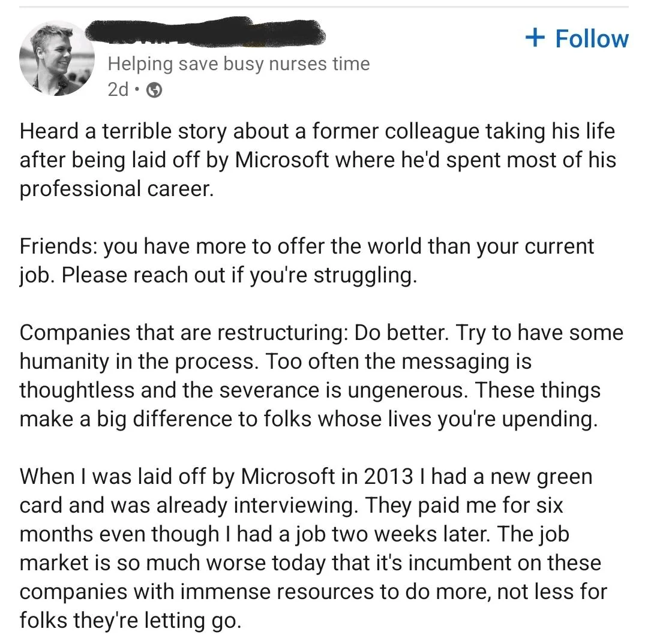Viewport: 648px width, 644px height.
Task: Click "Please reach out if you're struggling."
Action: tap(239, 275)
